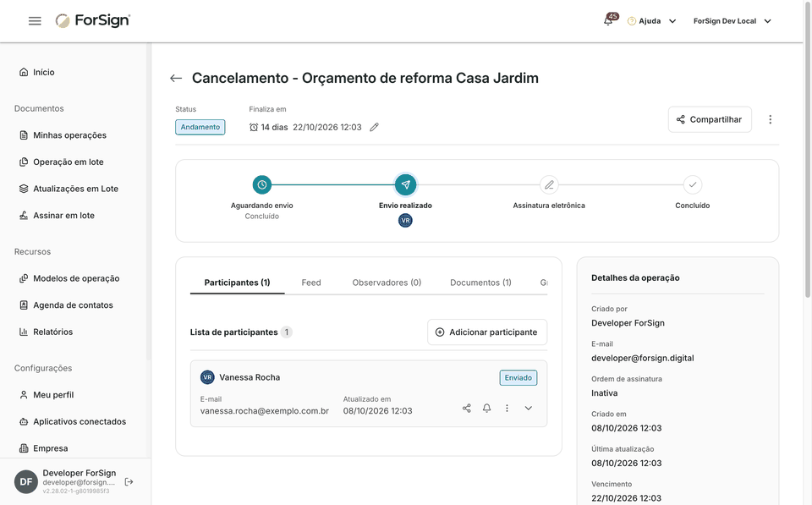This screenshot has height=505, width=812.
Task: Open the Observadores (0) tab
Action: pyautogui.click(x=387, y=283)
